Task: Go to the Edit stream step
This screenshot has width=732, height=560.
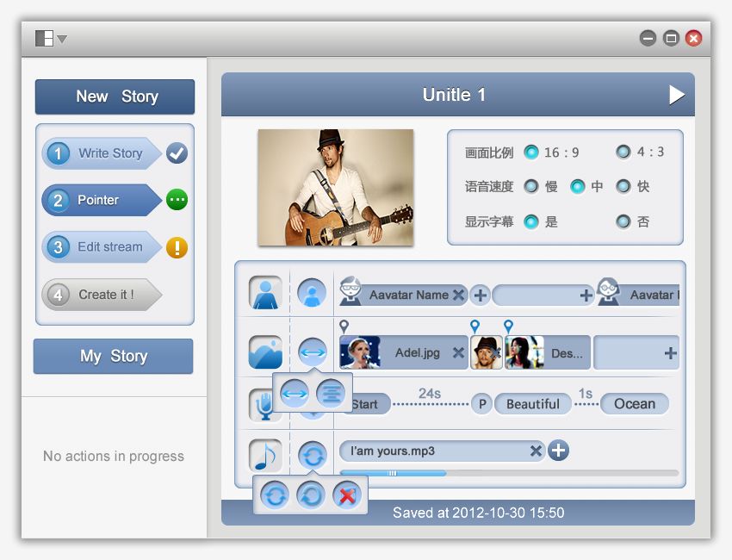Action: (x=102, y=246)
